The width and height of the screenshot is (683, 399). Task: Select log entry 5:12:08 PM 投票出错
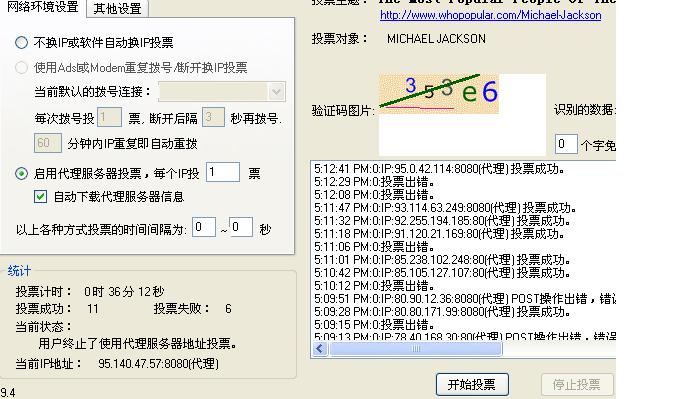coord(374,195)
